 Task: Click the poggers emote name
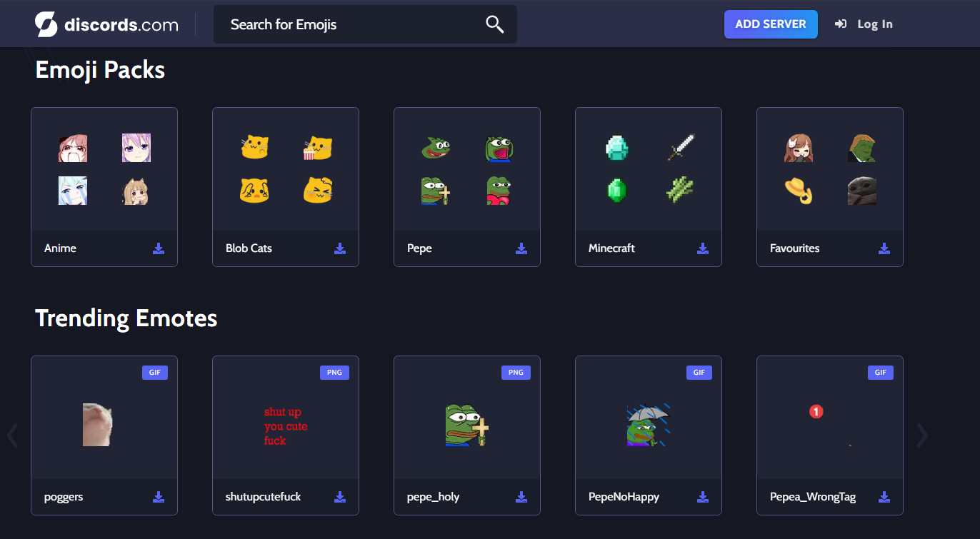pos(64,498)
